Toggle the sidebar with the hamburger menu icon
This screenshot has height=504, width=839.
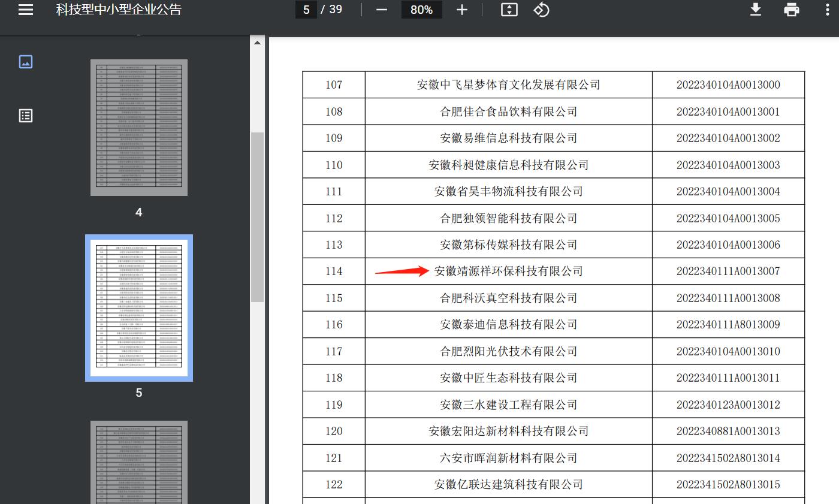click(26, 10)
